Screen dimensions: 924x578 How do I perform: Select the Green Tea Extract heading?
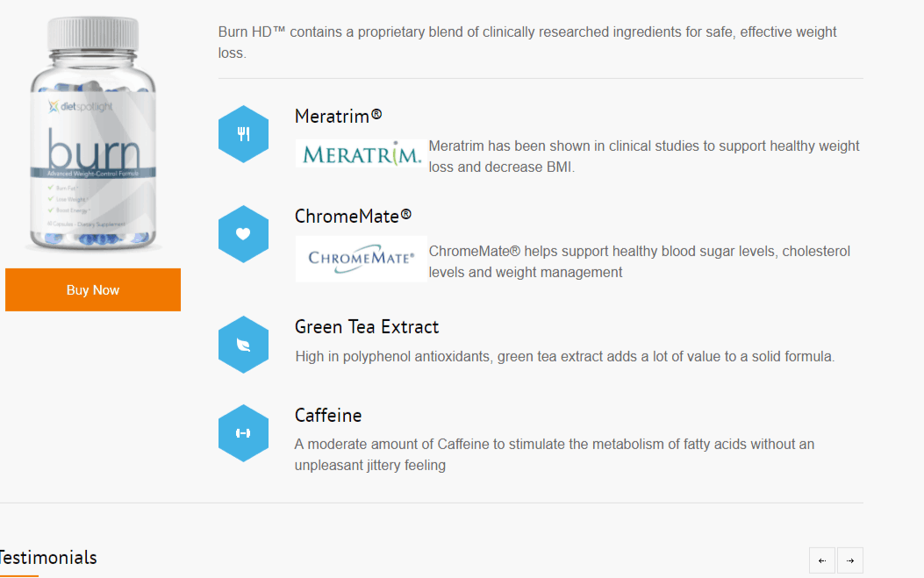[x=367, y=327]
